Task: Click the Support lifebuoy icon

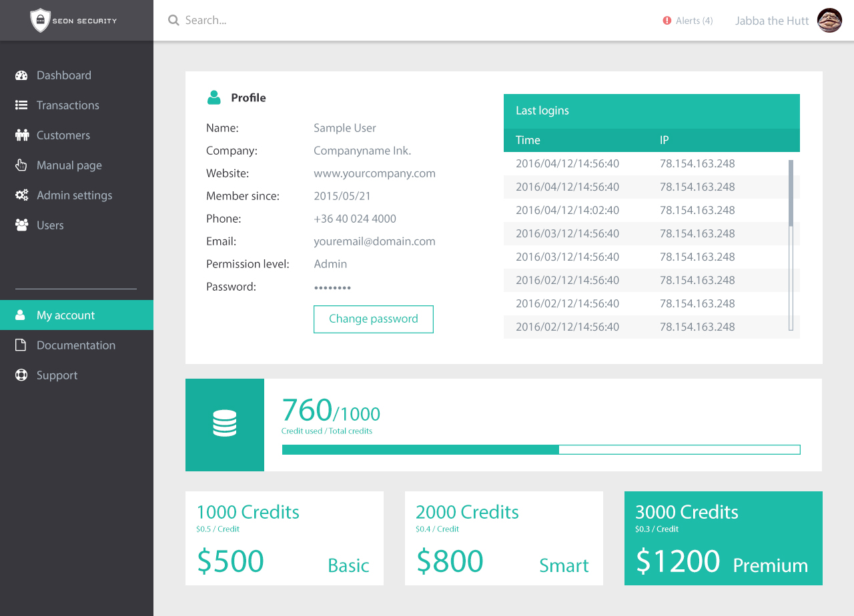Action: (21, 375)
